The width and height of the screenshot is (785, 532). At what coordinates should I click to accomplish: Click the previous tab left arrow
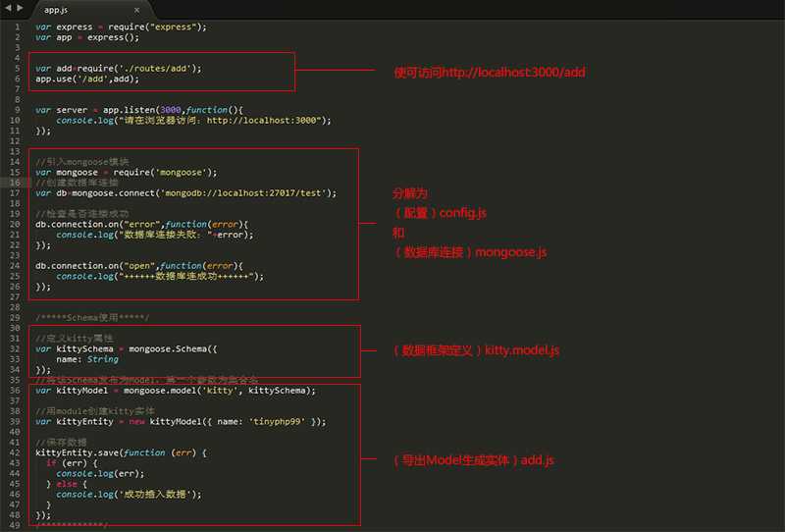(x=8, y=8)
